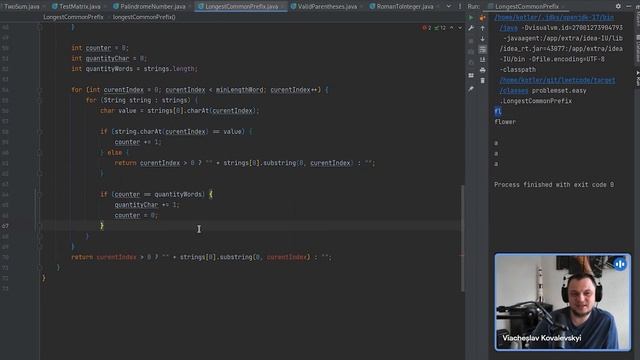The width and height of the screenshot is (640, 360).
Task: Click the highlighted 'fl' console output
Action: (x=498, y=111)
